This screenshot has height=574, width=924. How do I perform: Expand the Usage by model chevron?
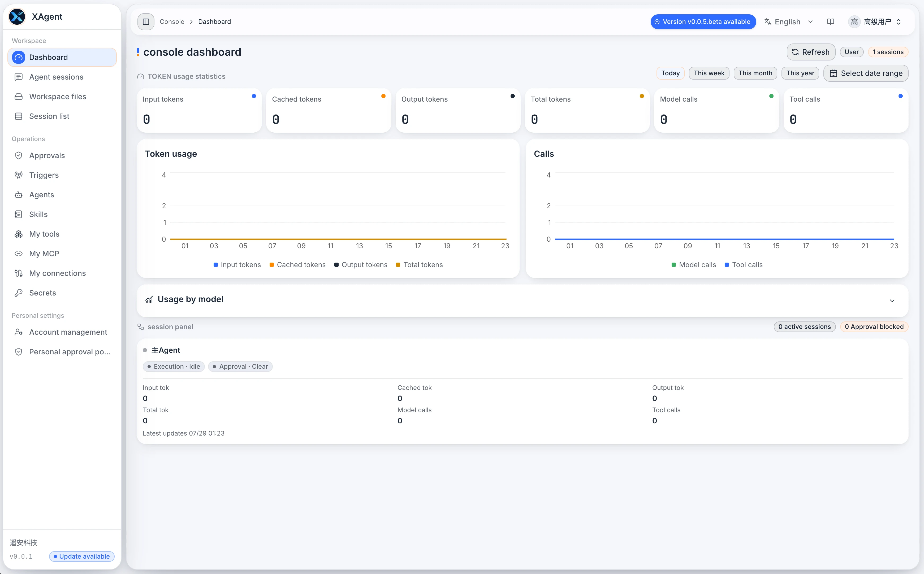click(x=892, y=301)
